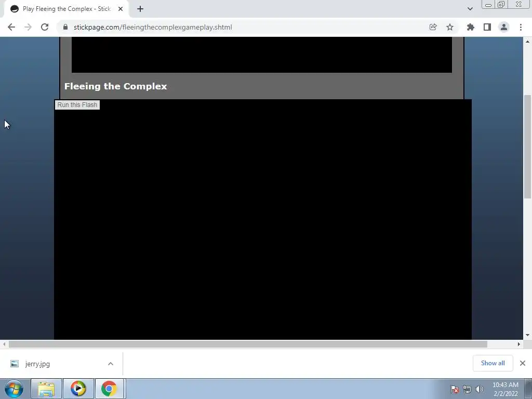This screenshot has width=532, height=399.
Task: Select the Play Fleeing the Complex tab
Action: coord(66,9)
